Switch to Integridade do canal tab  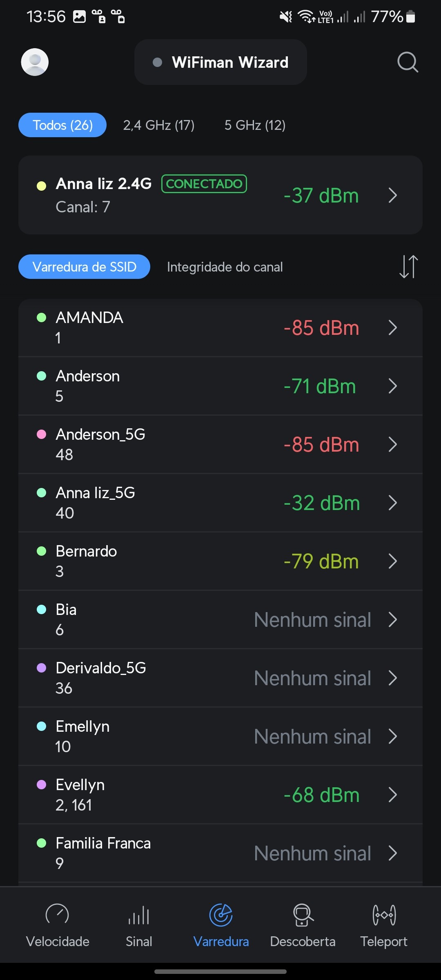[225, 267]
